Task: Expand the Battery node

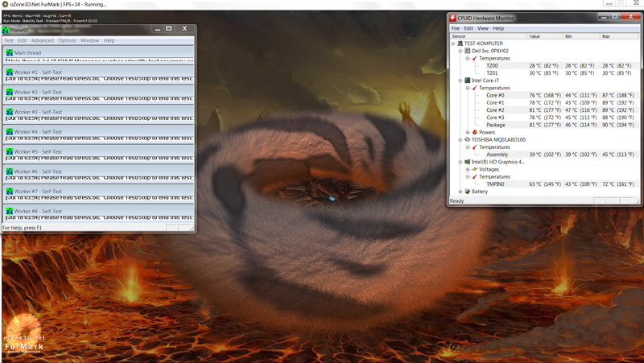Action: (x=460, y=191)
